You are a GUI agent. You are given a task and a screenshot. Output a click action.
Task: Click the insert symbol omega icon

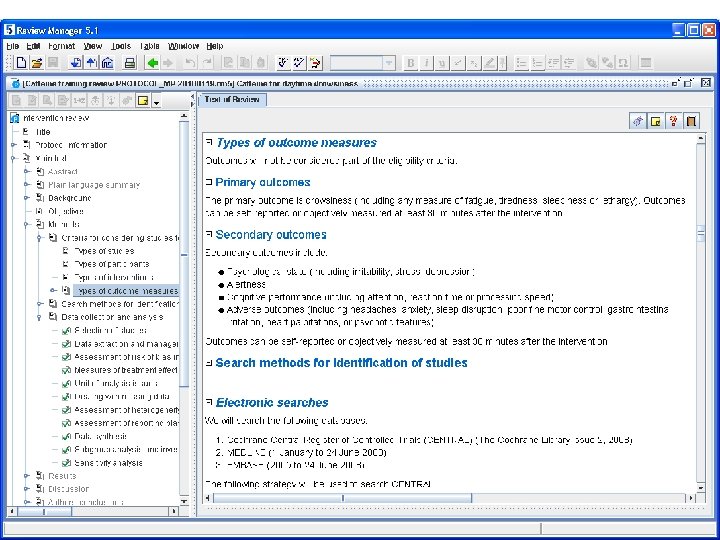pos(623,63)
